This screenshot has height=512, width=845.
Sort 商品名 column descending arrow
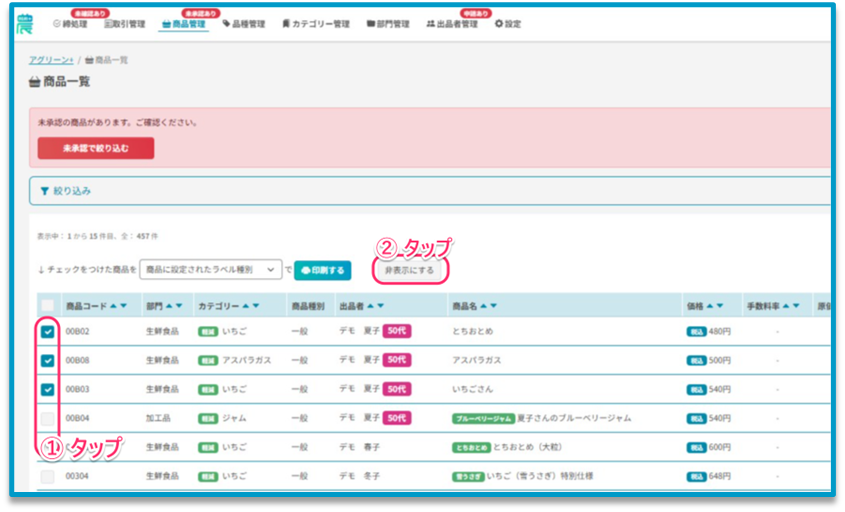click(494, 306)
